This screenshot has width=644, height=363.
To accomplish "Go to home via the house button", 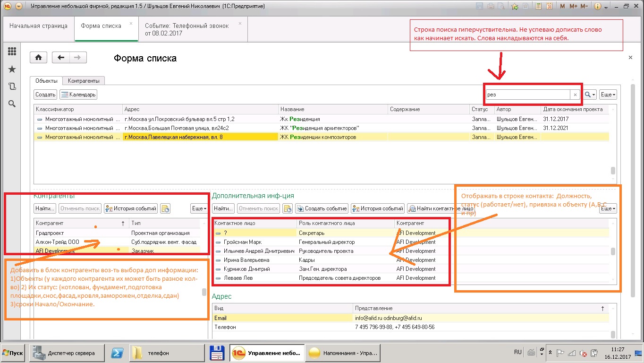I will 38,58.
